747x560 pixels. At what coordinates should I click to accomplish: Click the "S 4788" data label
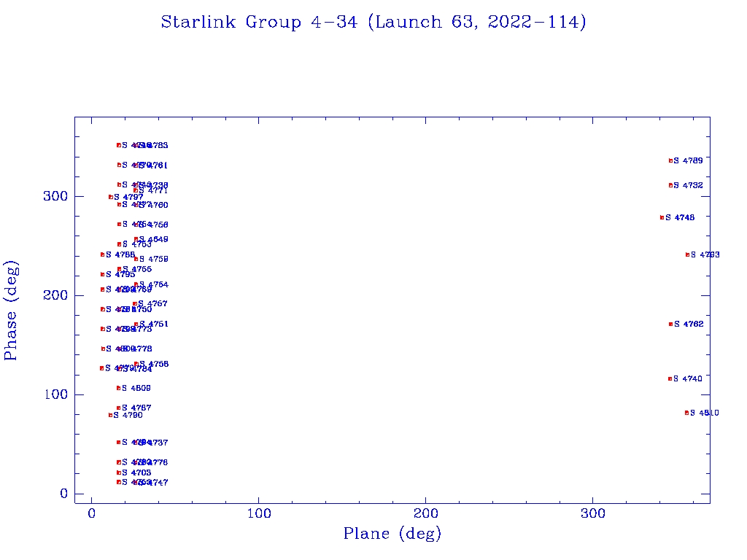pyautogui.click(x=120, y=254)
